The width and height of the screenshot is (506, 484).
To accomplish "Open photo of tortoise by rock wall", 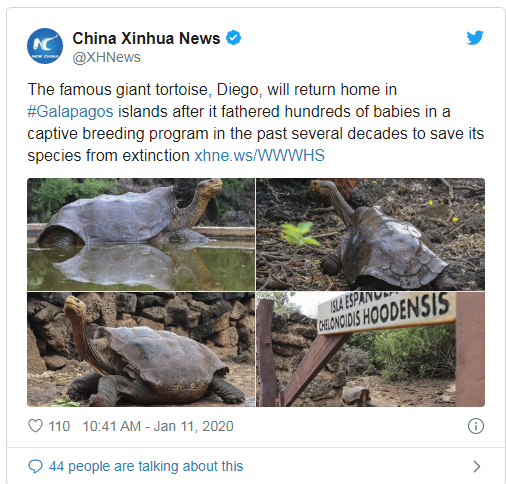I will pos(141,349).
